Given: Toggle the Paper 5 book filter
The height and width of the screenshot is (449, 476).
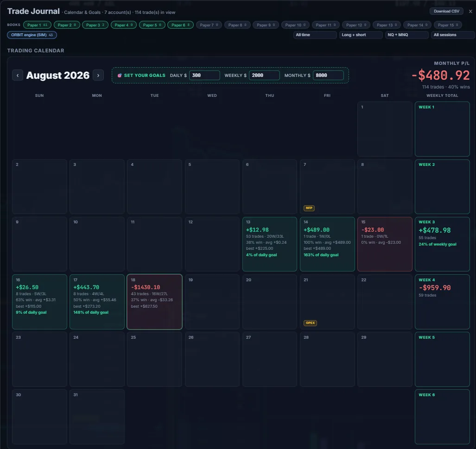Looking at the screenshot, I should pyautogui.click(x=152, y=25).
